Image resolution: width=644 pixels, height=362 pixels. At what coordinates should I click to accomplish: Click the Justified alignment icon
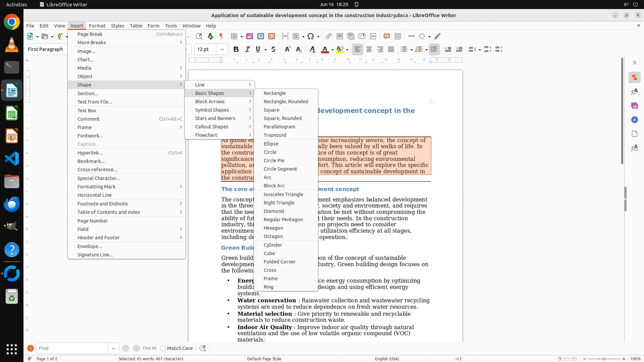coord(391,50)
